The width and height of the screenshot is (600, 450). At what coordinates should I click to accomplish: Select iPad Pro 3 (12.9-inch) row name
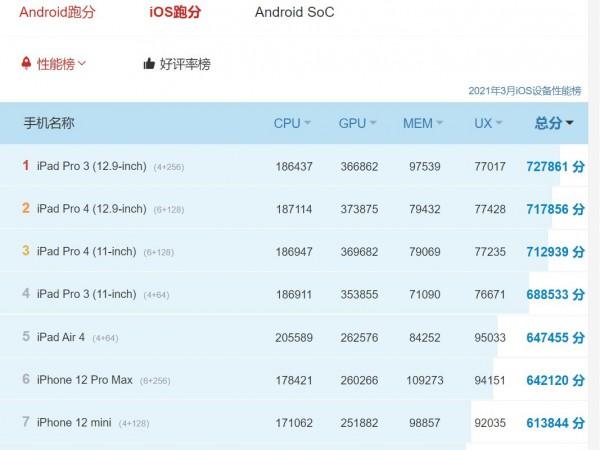(92, 166)
